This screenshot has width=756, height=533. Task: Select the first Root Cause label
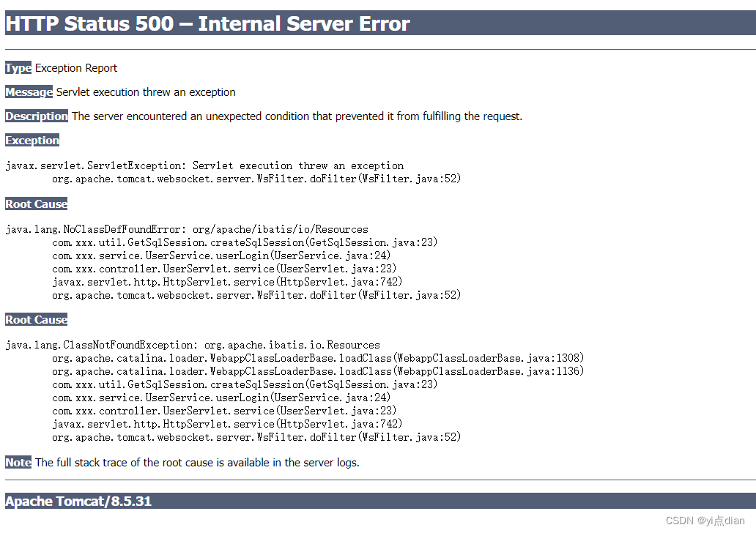(x=36, y=204)
